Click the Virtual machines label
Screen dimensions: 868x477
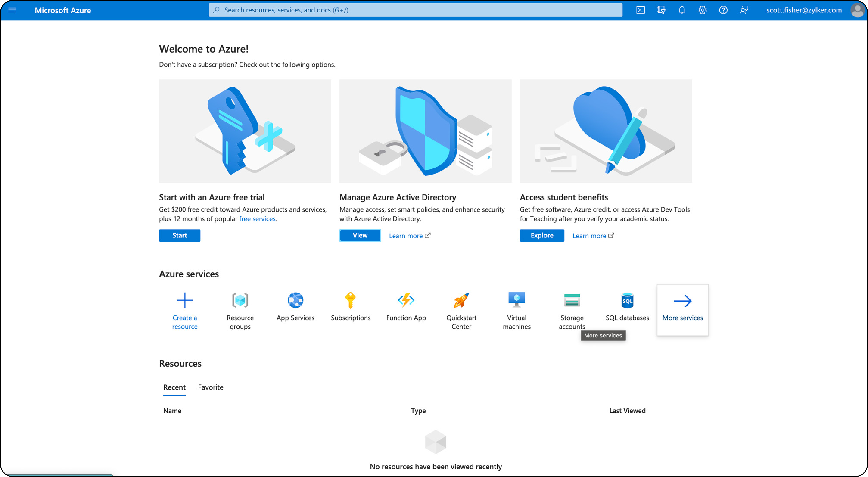coord(516,322)
